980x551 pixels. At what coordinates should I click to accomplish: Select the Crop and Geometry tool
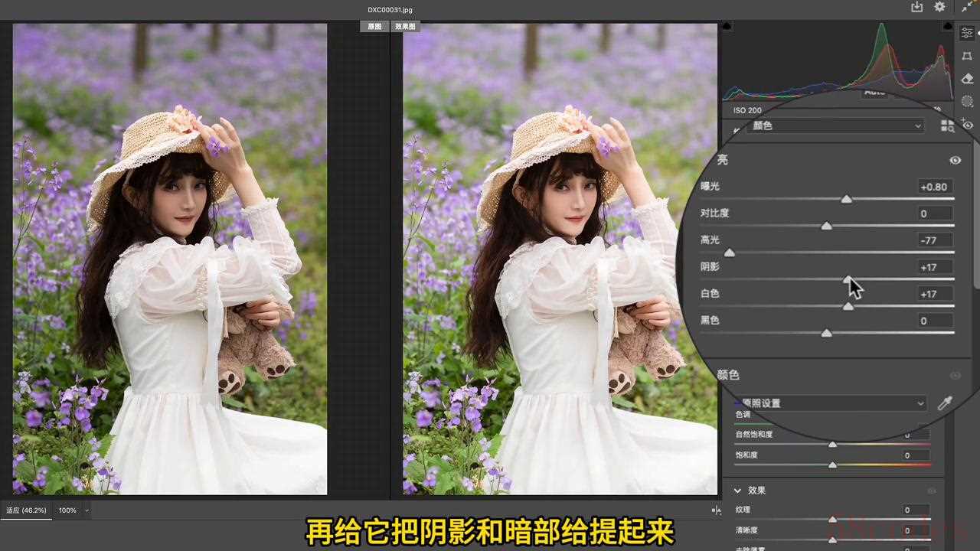pyautogui.click(x=967, y=56)
